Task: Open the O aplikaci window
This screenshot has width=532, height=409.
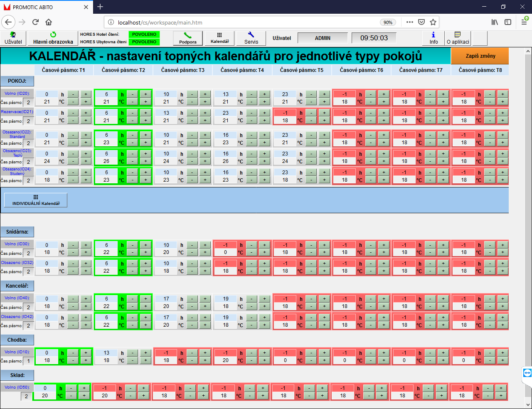Action: (x=458, y=38)
